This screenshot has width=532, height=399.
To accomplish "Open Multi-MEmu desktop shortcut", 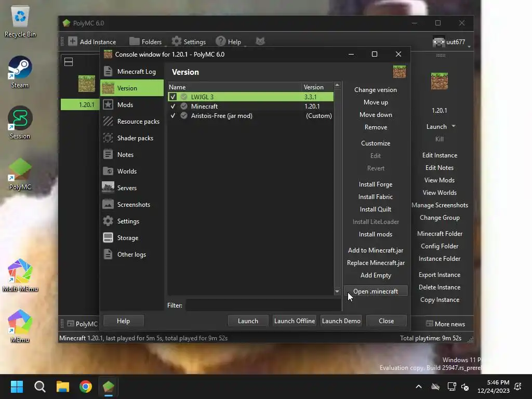I will pyautogui.click(x=20, y=275).
